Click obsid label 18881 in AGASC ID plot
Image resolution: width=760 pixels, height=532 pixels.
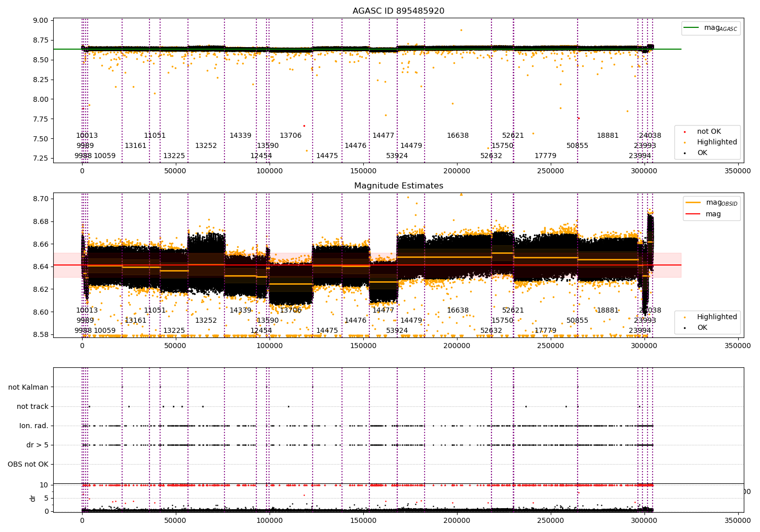608,136
